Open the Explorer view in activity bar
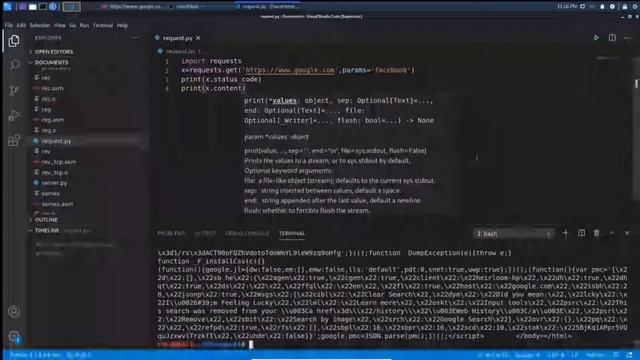The height and width of the screenshot is (360, 640). click(14, 41)
